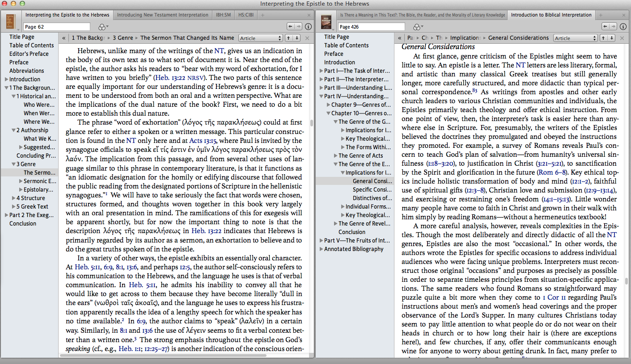Open the Article dropdown in Hebrews panel
This screenshot has width=631, height=364.
click(261, 38)
